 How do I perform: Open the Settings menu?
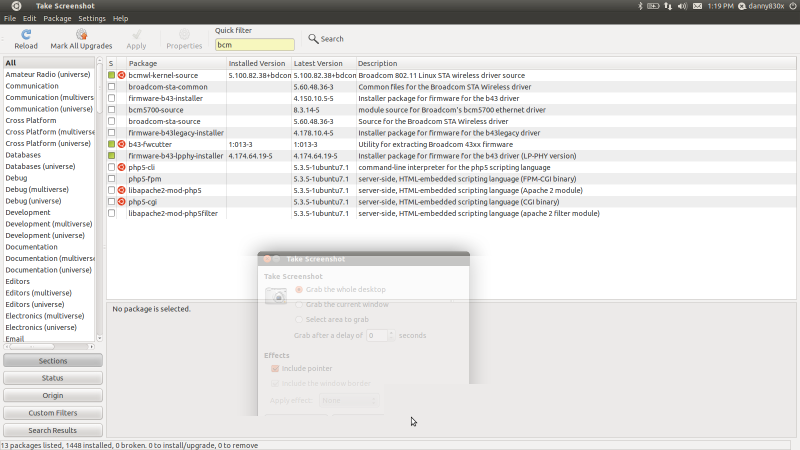pyautogui.click(x=92, y=18)
